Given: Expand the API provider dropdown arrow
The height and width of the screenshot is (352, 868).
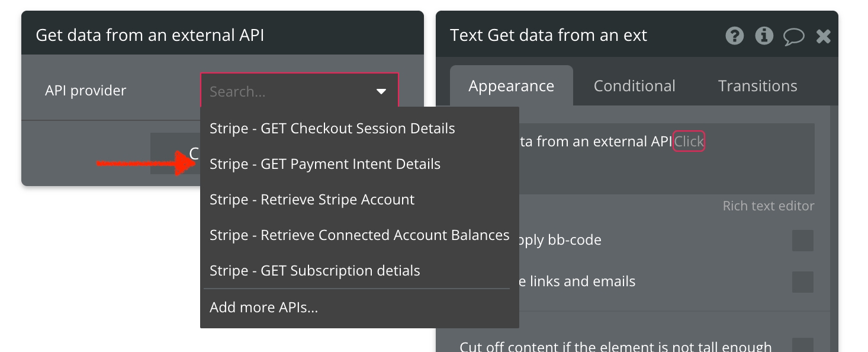Looking at the screenshot, I should 381,91.
